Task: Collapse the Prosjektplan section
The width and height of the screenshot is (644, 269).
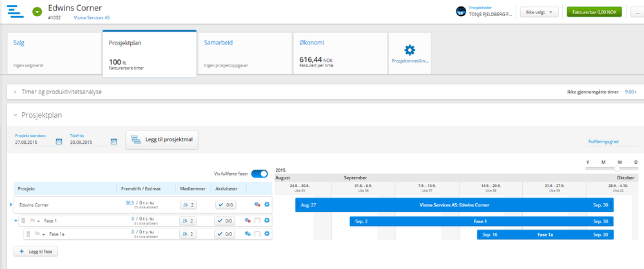Action: click(x=15, y=115)
